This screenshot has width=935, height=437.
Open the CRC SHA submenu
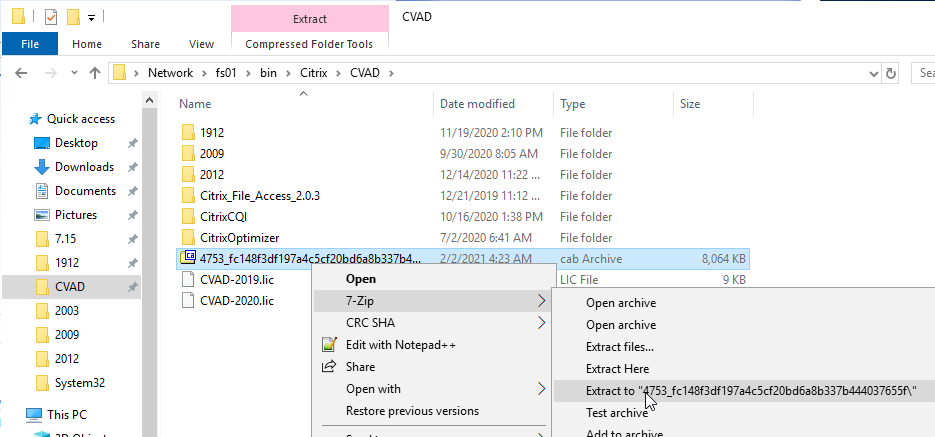coord(431,323)
